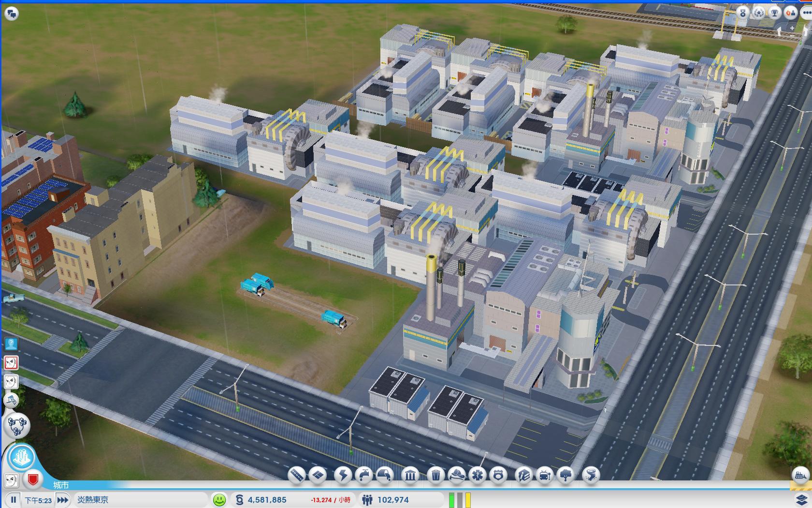The width and height of the screenshot is (812, 508).
Task: Click the blue question-mark advisor portrait
Action: tap(11, 344)
